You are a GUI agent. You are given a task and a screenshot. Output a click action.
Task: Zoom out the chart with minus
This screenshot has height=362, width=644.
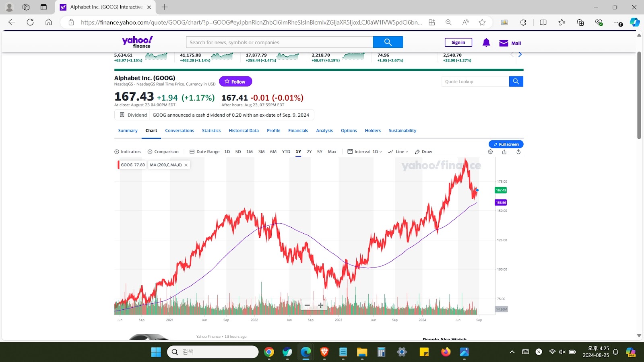[x=307, y=305]
